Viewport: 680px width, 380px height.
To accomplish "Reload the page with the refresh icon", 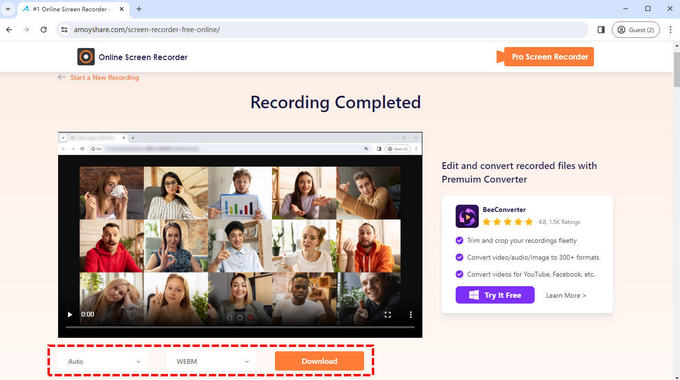I will 43,29.
